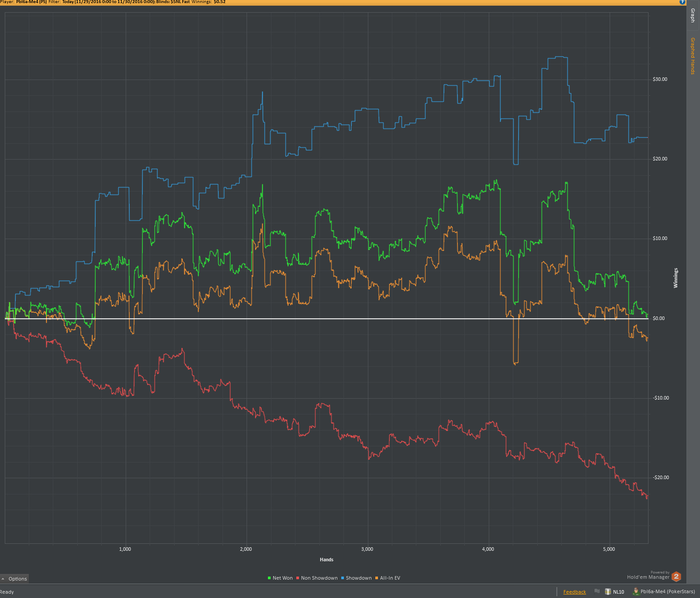
Task: Click the NL10 status bar label
Action: point(618,592)
